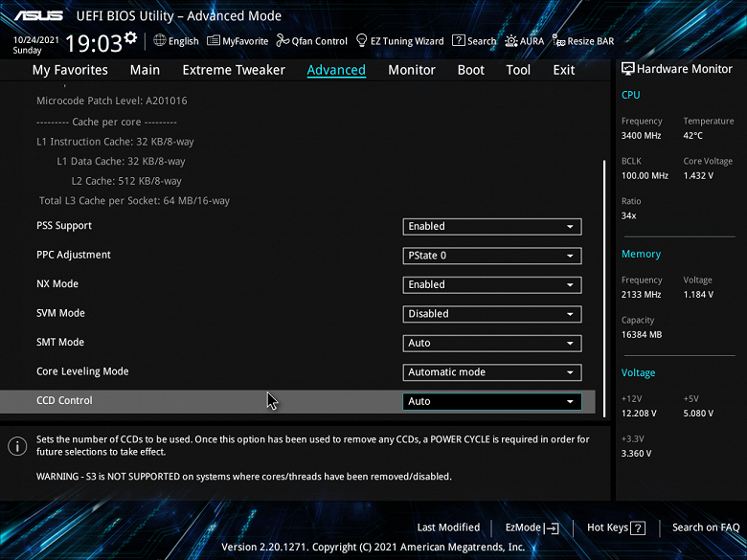
Task: Open MyFavorite list icon
Action: coord(213,41)
